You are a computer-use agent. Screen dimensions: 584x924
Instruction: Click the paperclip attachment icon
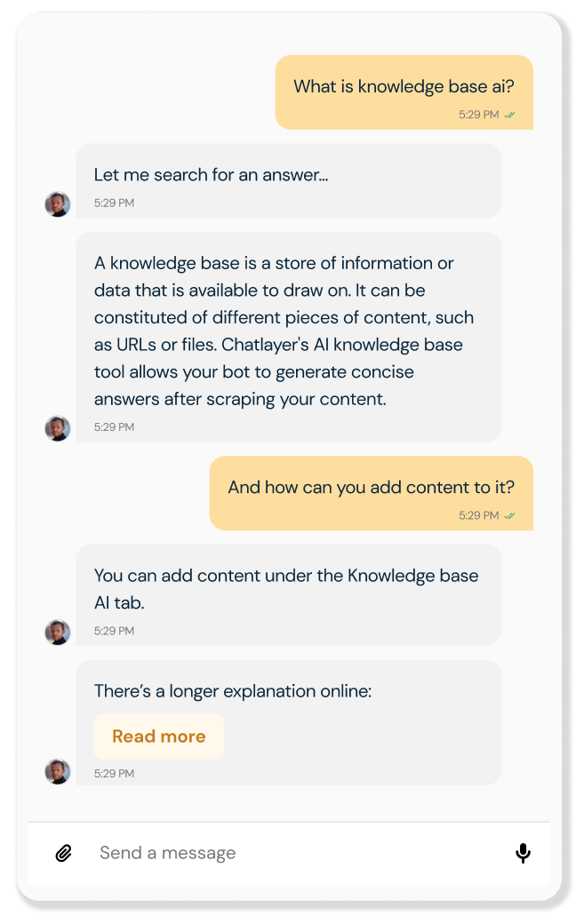pos(63,854)
